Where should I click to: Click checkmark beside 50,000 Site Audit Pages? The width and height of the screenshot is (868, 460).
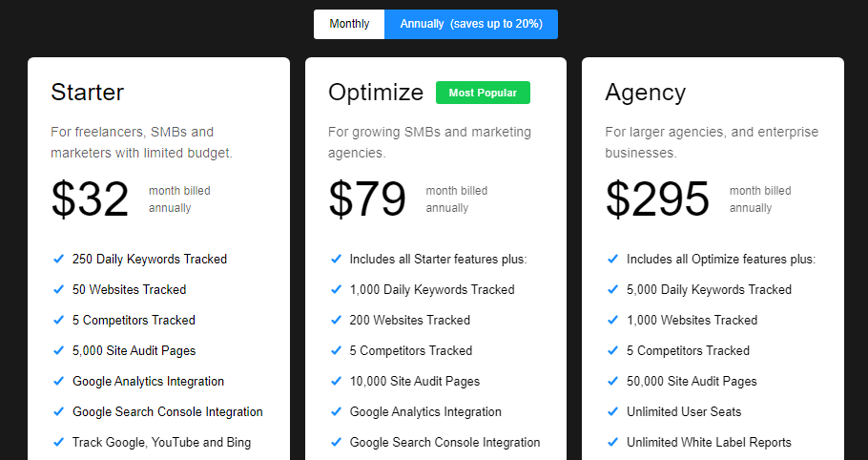click(x=612, y=381)
